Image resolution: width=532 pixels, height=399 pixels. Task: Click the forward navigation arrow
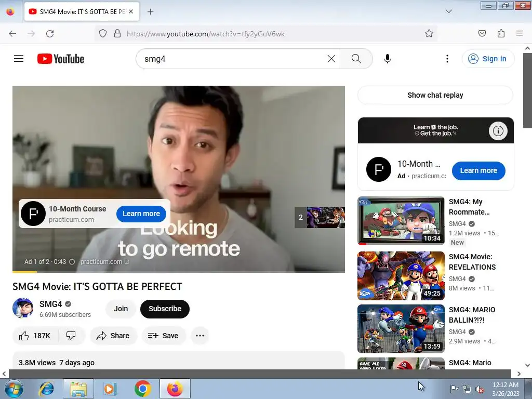pyautogui.click(x=31, y=34)
